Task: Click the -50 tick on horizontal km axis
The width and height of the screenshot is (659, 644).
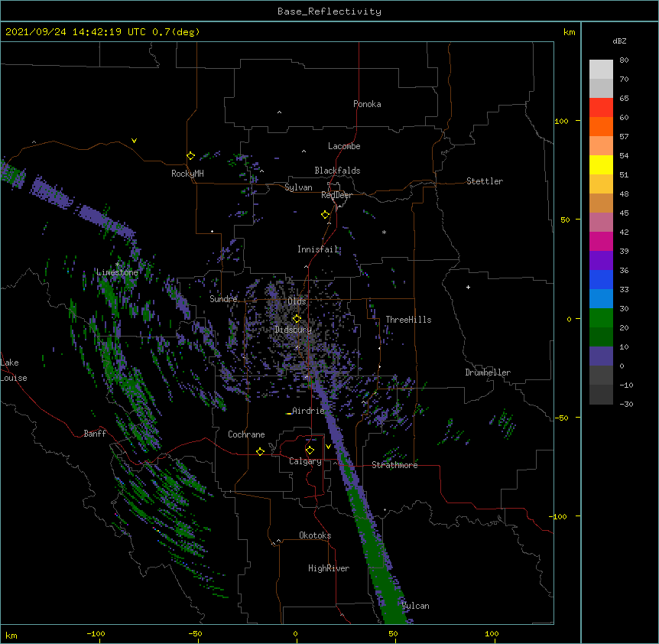Action: tap(195, 633)
